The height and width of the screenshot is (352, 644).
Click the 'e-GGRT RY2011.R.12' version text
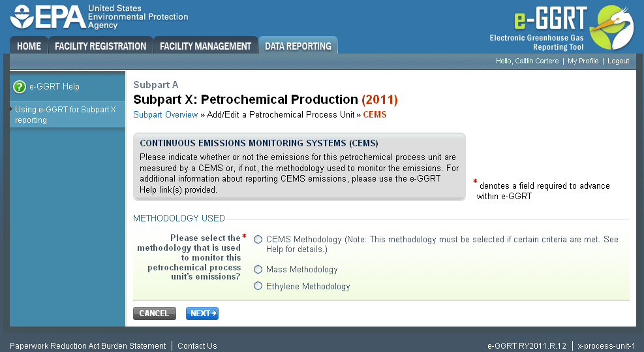(x=527, y=346)
